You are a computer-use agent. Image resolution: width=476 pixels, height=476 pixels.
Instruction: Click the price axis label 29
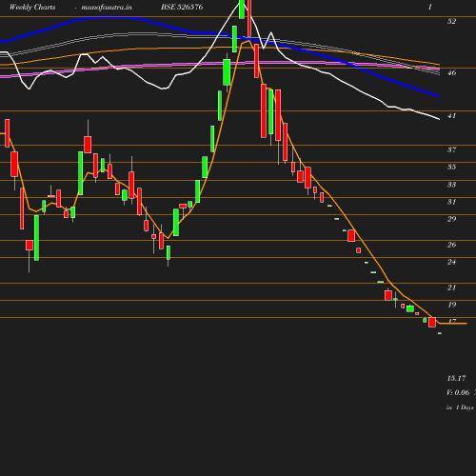click(451, 219)
